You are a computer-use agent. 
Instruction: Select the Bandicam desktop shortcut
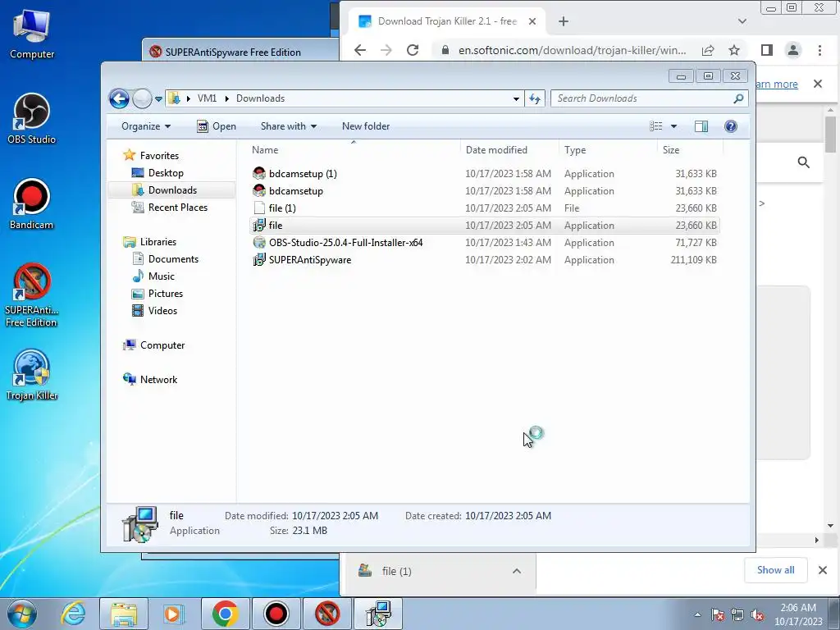point(32,204)
